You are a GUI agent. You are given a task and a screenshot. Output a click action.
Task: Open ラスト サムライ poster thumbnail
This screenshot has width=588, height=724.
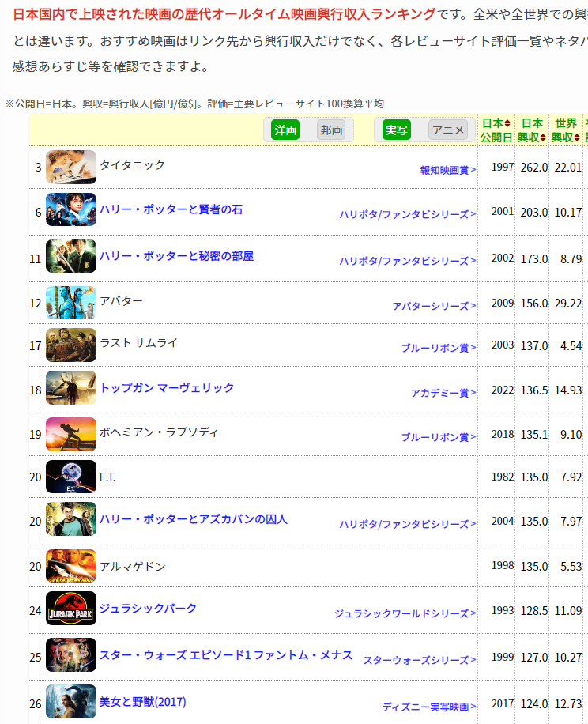71,345
